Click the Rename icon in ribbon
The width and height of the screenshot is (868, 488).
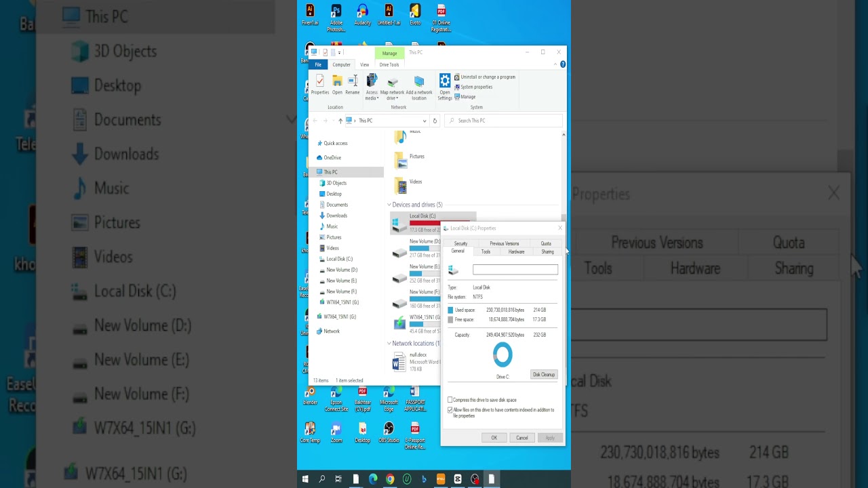pos(353,82)
